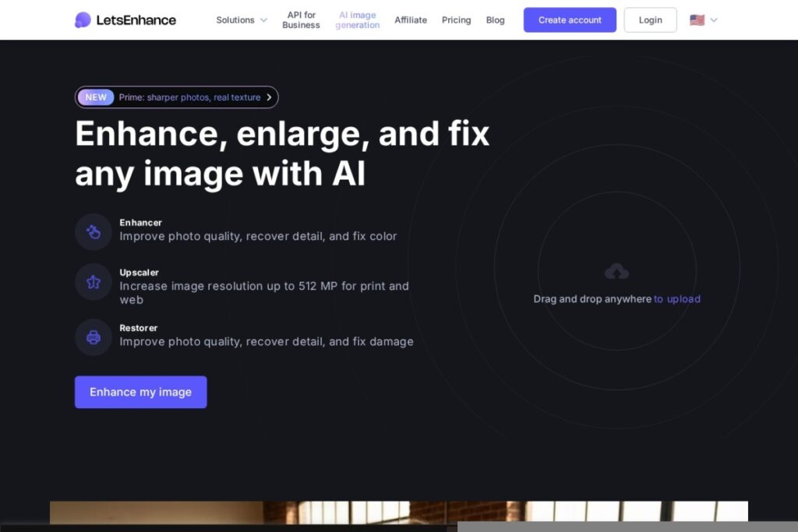The image size is (798, 532).
Task: Click 'Improve photo quality, recover detail, and fix color'
Action: click(258, 236)
